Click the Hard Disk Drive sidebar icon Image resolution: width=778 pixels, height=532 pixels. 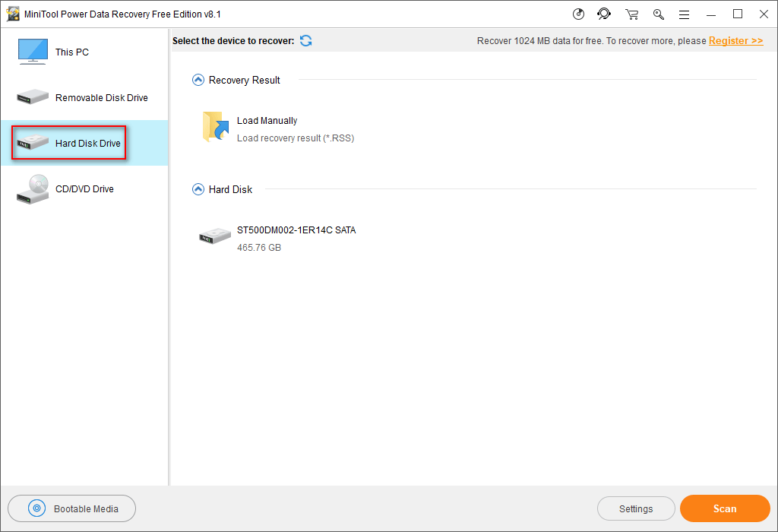33,142
